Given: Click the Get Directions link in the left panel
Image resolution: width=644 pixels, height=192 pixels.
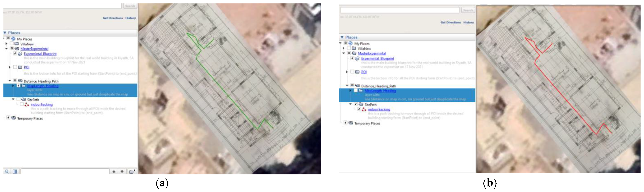Looking at the screenshot, I should [113, 18].
